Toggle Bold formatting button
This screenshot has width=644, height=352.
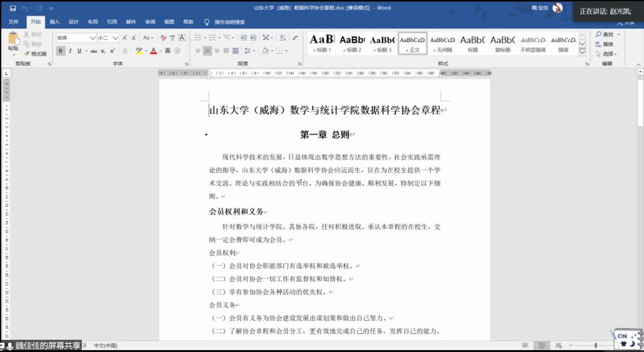point(60,51)
